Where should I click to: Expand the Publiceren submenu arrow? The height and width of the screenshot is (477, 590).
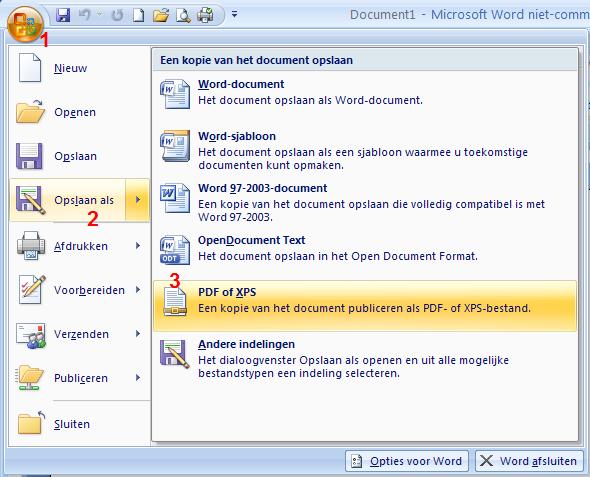(138, 378)
